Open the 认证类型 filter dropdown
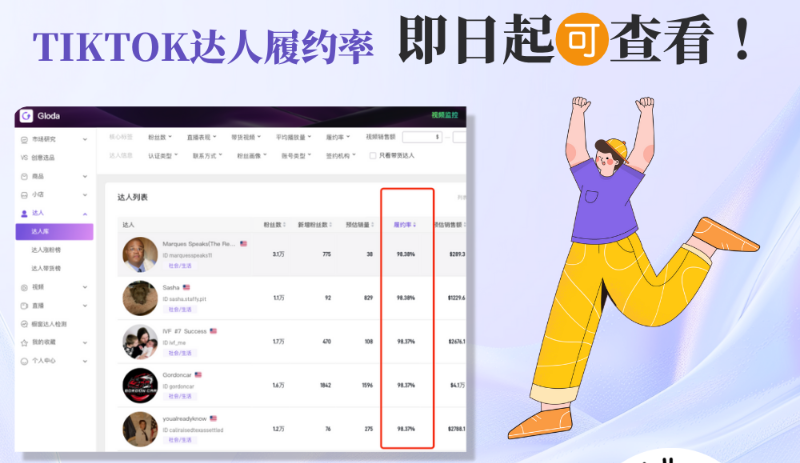 click(163, 156)
